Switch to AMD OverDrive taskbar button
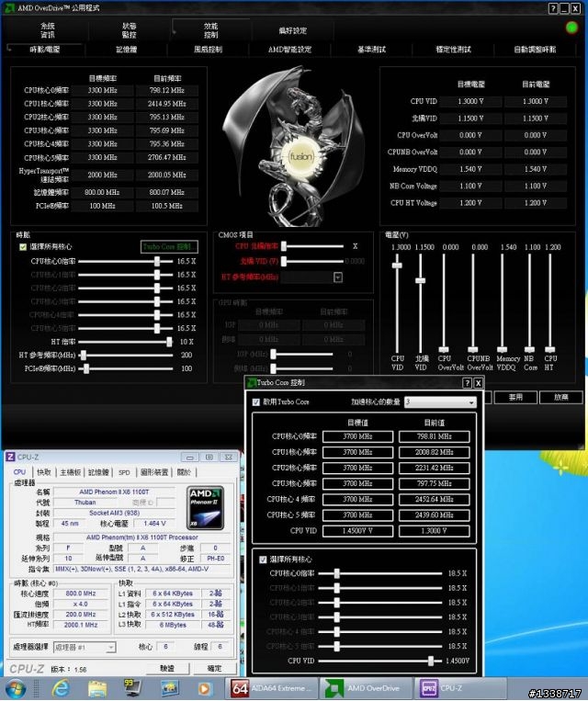Viewport: 588px width, 701px height. pyautogui.click(x=367, y=688)
